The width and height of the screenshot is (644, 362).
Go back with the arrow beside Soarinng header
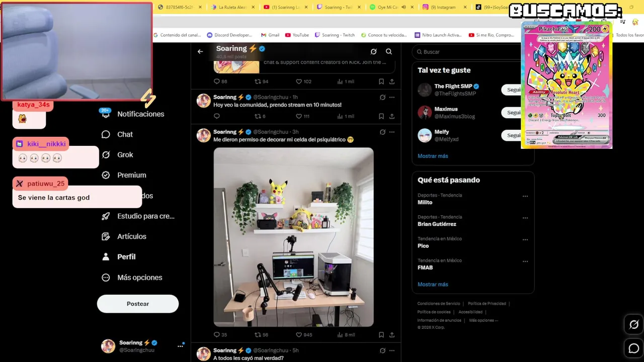200,51
